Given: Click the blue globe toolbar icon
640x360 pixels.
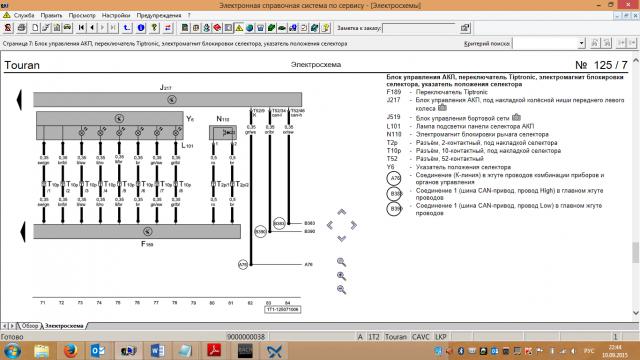Looking at the screenshot, I should [249, 28].
